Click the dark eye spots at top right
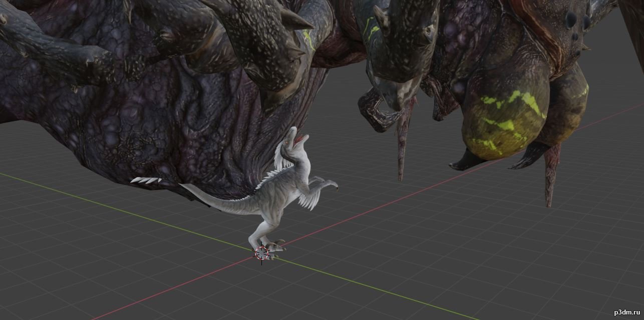The width and height of the screenshot is (644, 320). point(577,22)
